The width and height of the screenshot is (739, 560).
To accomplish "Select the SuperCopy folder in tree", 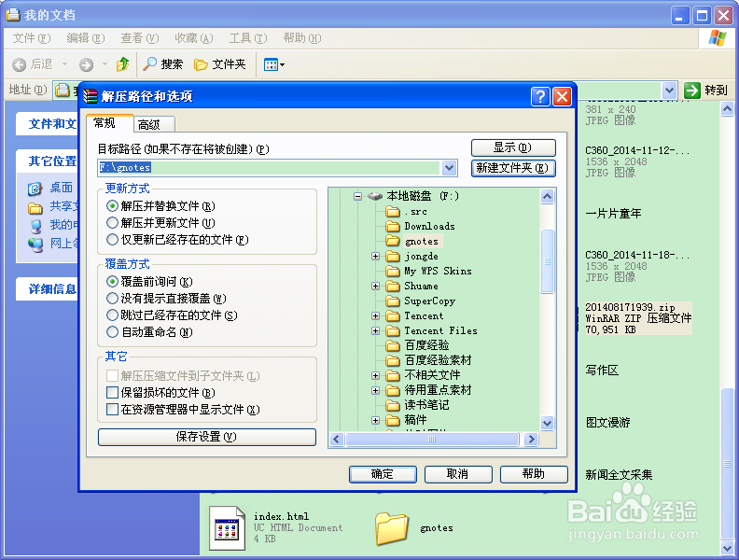I will (421, 301).
